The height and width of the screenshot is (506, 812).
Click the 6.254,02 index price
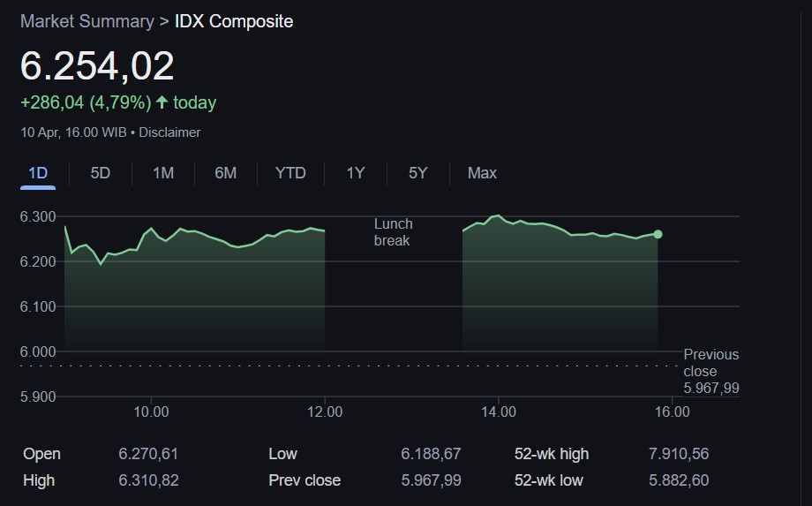[97, 67]
